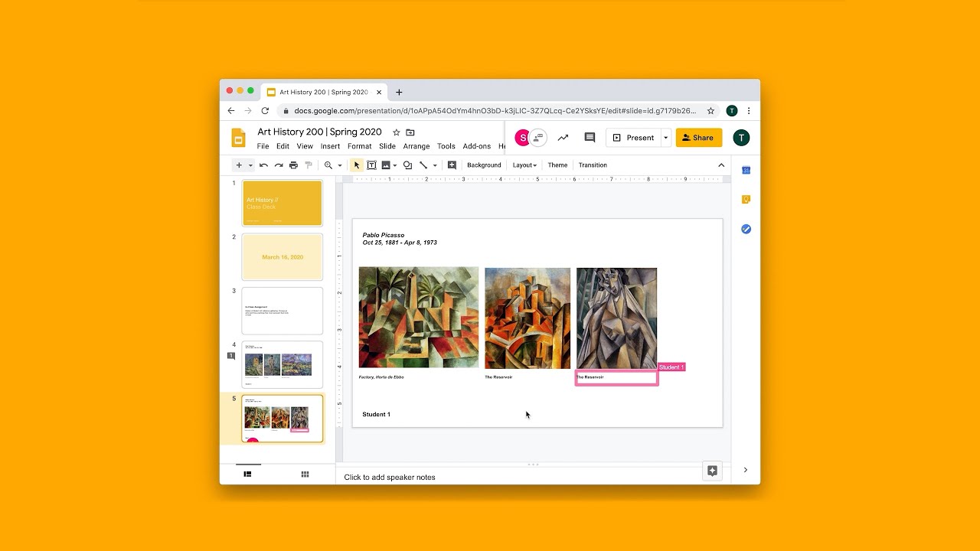The height and width of the screenshot is (551, 980).
Task: Click the Present button
Action: 633,138
